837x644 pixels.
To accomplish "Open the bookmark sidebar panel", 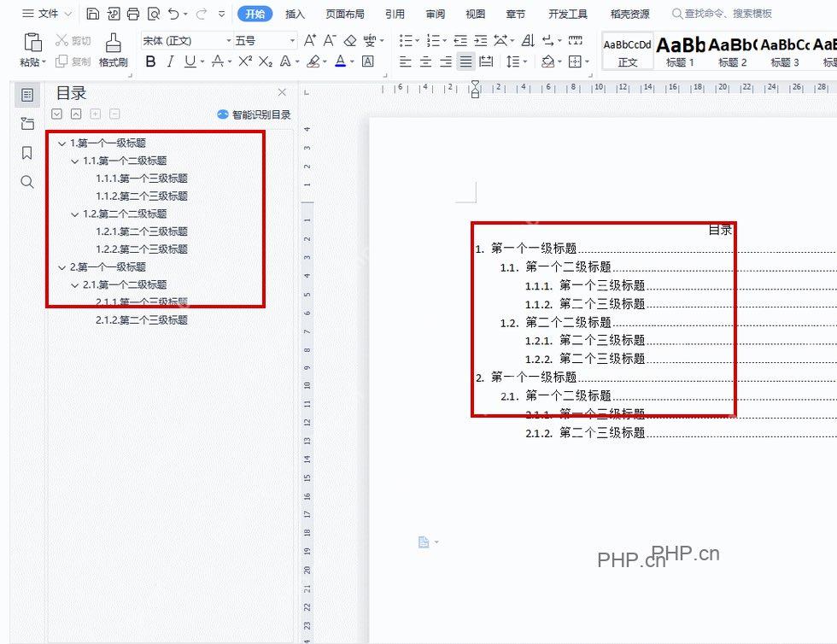I will pyautogui.click(x=26, y=153).
